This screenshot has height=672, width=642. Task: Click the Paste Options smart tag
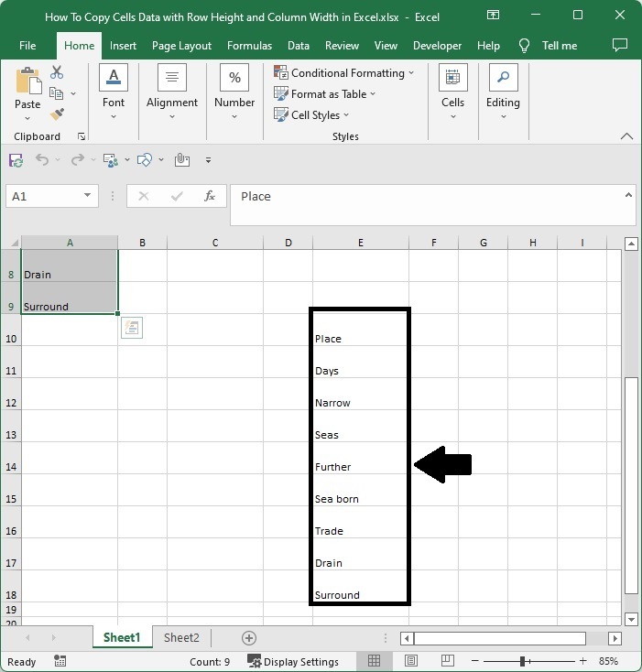pos(132,328)
